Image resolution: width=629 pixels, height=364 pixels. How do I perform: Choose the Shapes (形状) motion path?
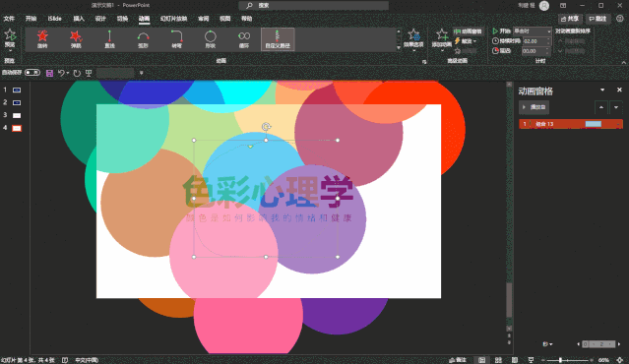pyautogui.click(x=211, y=39)
